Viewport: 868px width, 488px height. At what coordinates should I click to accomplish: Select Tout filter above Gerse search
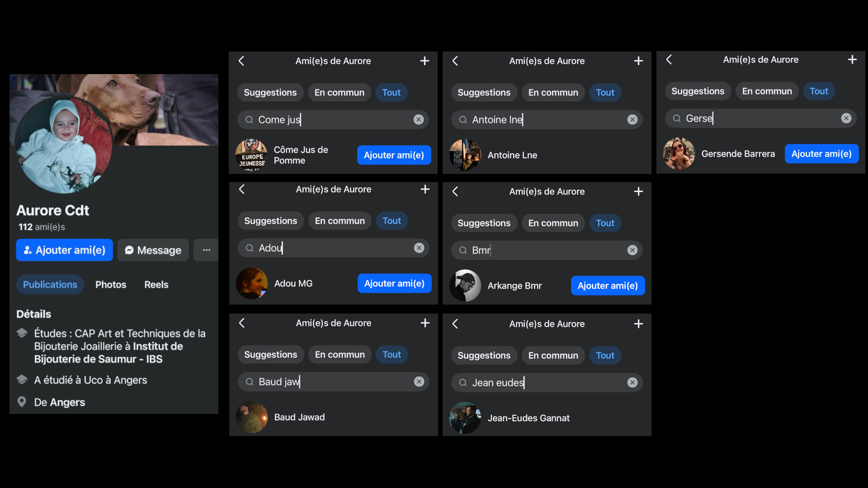(819, 91)
